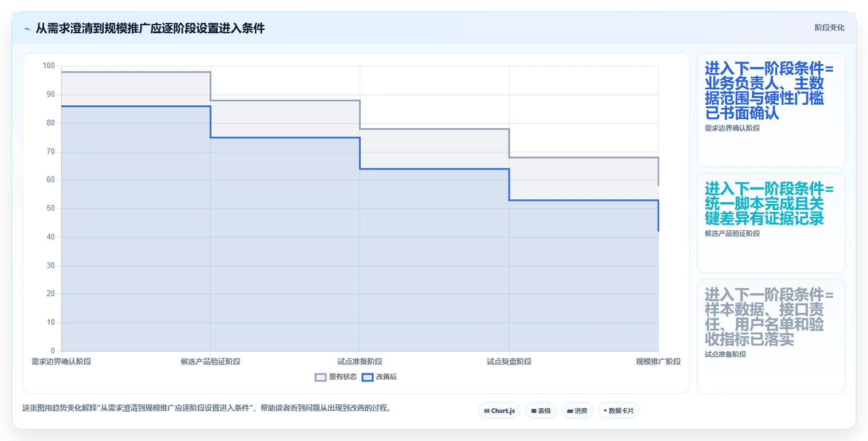Viewport: 868px width, 441px height.
Task: Click the grey headline about 样本数据 and 接口责任
Action: click(769, 317)
